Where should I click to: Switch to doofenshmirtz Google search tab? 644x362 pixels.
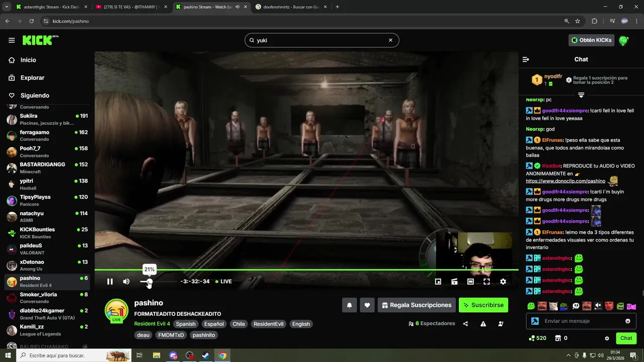[x=291, y=7]
